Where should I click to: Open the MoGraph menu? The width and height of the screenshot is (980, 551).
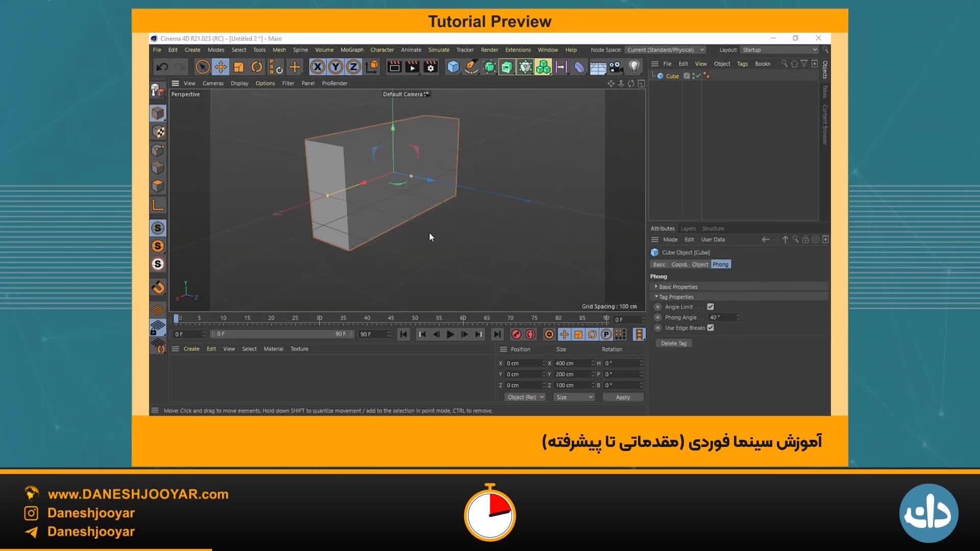352,49
